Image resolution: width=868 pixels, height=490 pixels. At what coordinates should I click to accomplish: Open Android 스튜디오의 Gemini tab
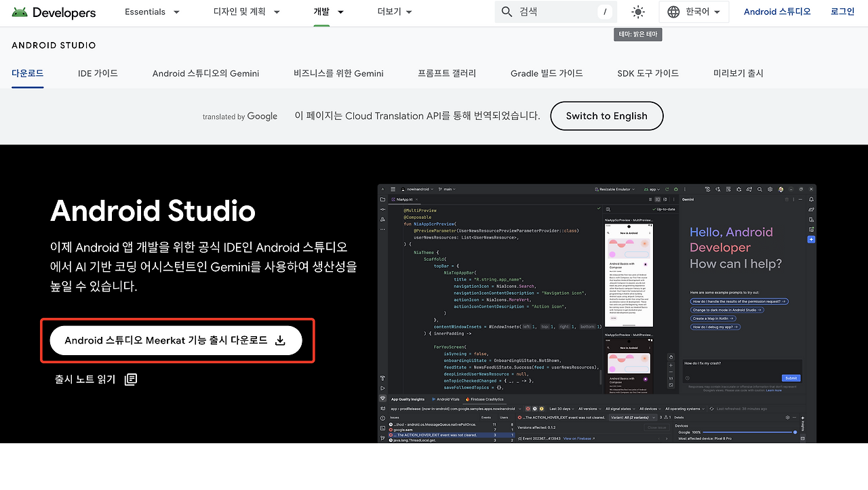205,73
